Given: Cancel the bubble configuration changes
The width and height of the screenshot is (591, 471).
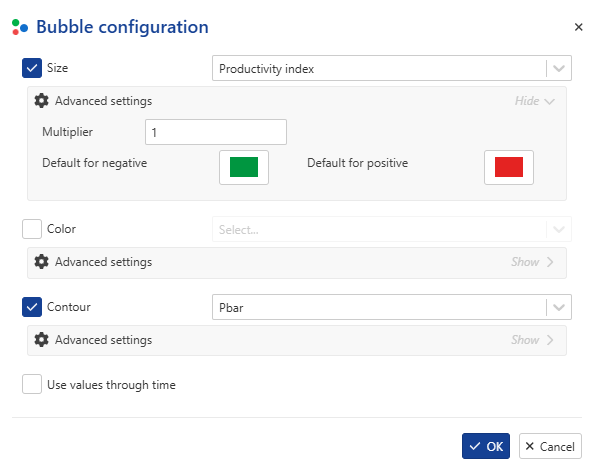Looking at the screenshot, I should pyautogui.click(x=550, y=446).
